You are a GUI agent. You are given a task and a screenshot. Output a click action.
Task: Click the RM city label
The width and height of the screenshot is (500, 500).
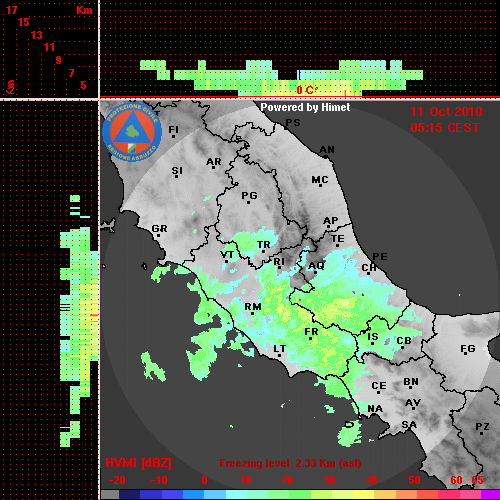click(253, 307)
